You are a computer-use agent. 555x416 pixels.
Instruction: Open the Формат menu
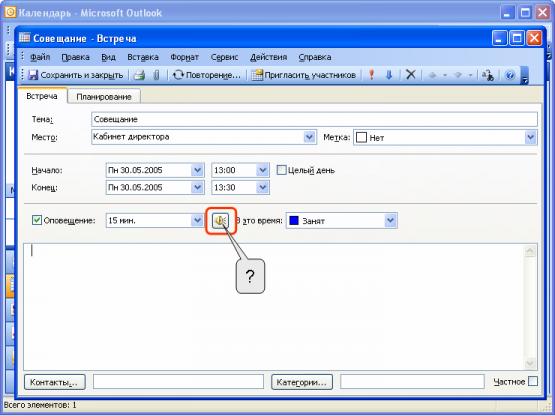pos(184,57)
